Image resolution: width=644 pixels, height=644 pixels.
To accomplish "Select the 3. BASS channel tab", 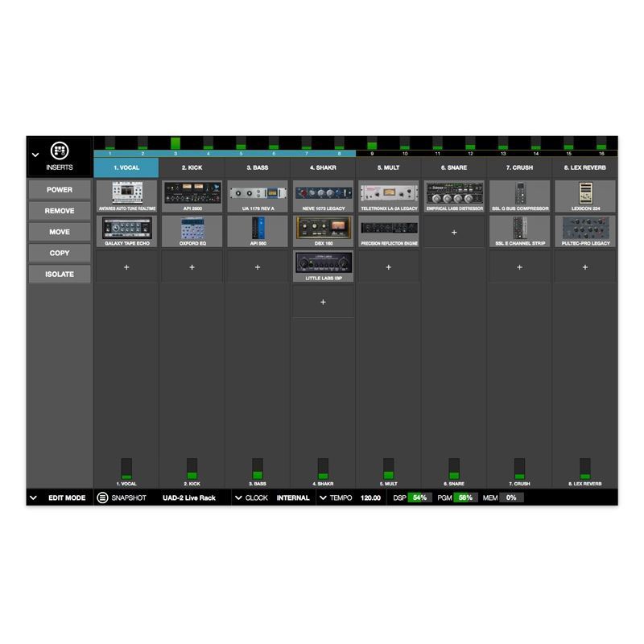I will coord(258,167).
